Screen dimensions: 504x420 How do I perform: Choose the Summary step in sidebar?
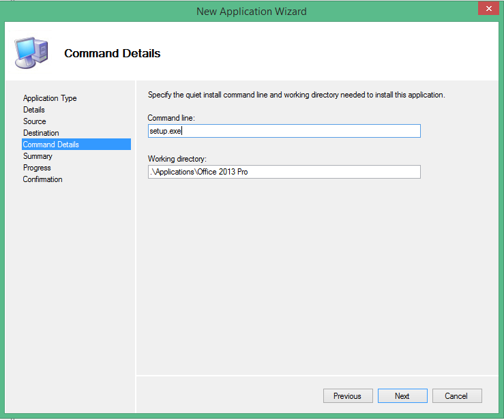pyautogui.click(x=38, y=156)
